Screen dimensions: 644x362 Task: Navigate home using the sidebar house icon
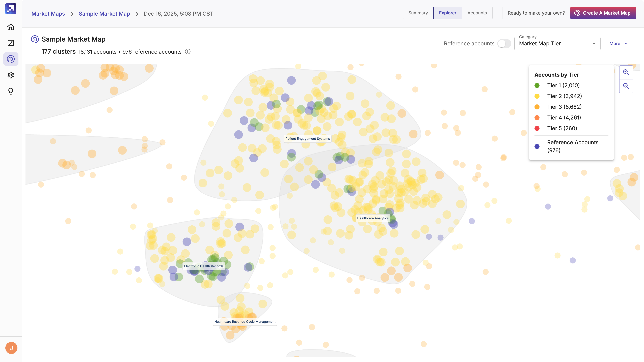coord(11,27)
